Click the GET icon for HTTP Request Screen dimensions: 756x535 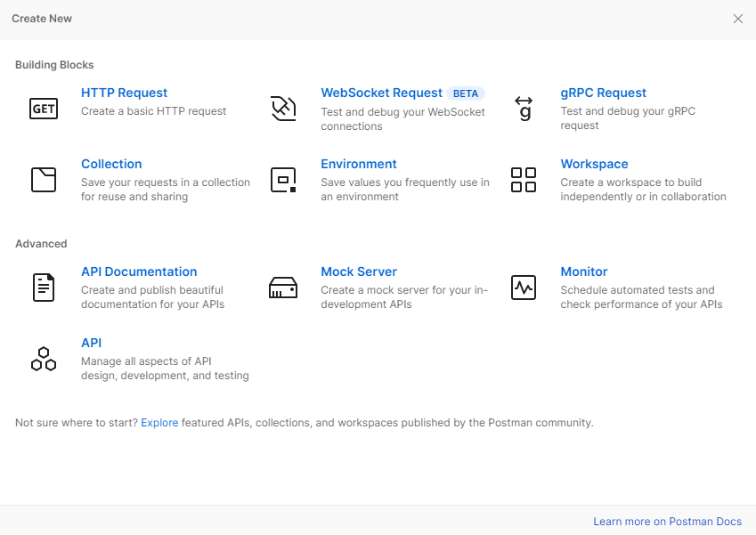(44, 109)
